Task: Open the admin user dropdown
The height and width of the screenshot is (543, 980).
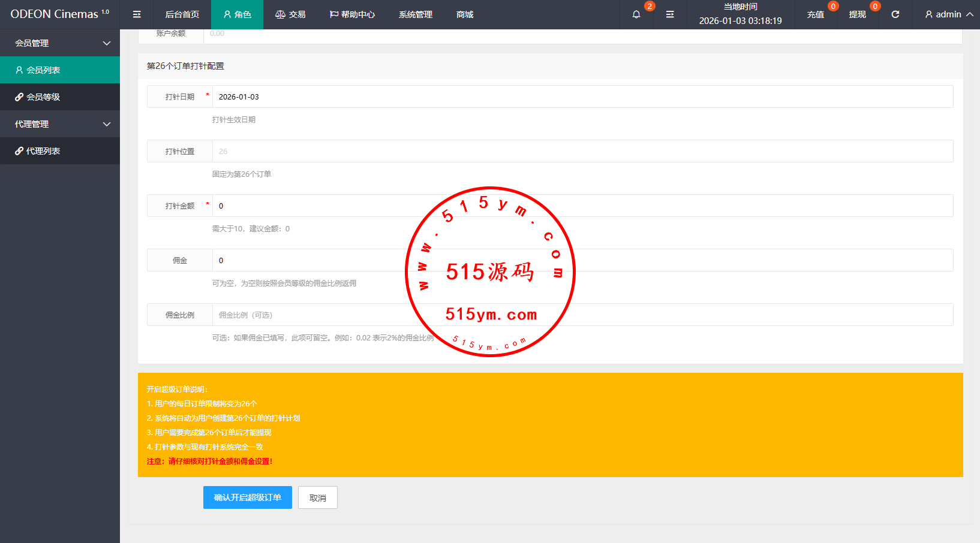Action: click(949, 14)
